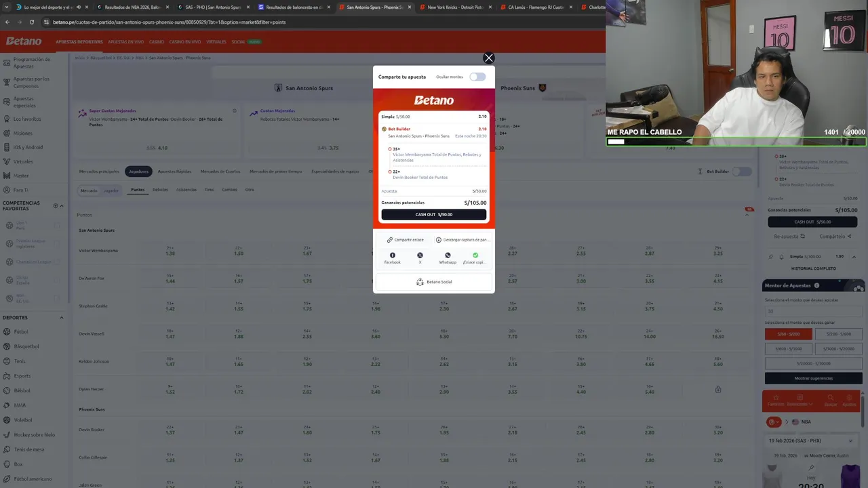The height and width of the screenshot is (488, 868).
Task: Share bet via Facebook icon
Action: pyautogui.click(x=392, y=256)
